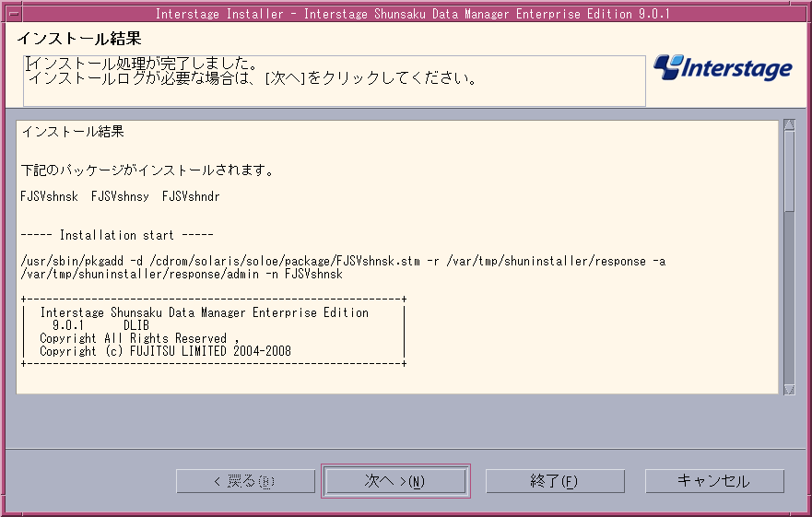Image resolution: width=812 pixels, height=517 pixels.
Task: Click the log pane vertical scrollbar thumb
Action: click(x=789, y=171)
